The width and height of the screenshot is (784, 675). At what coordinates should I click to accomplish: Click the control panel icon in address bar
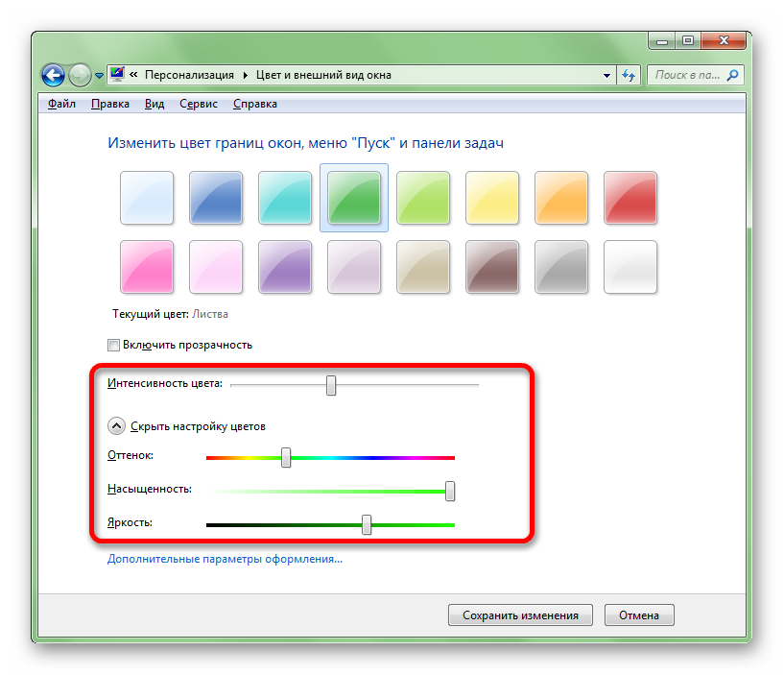click(x=117, y=75)
